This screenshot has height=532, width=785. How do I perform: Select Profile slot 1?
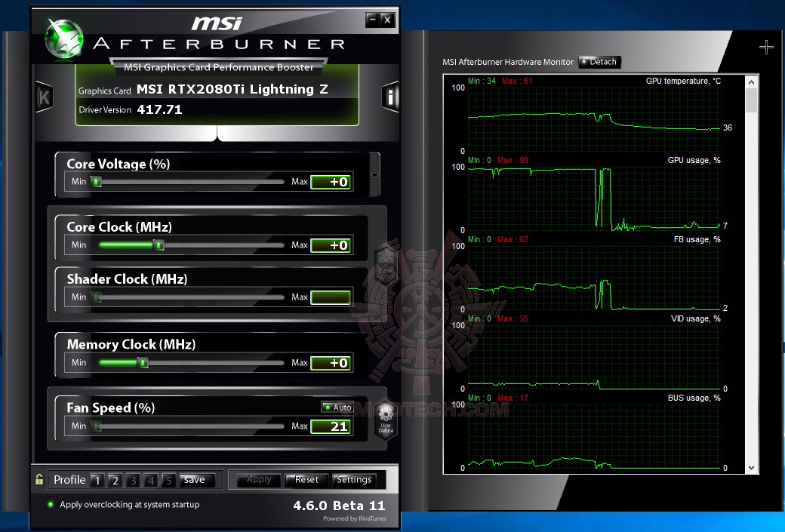click(x=97, y=481)
